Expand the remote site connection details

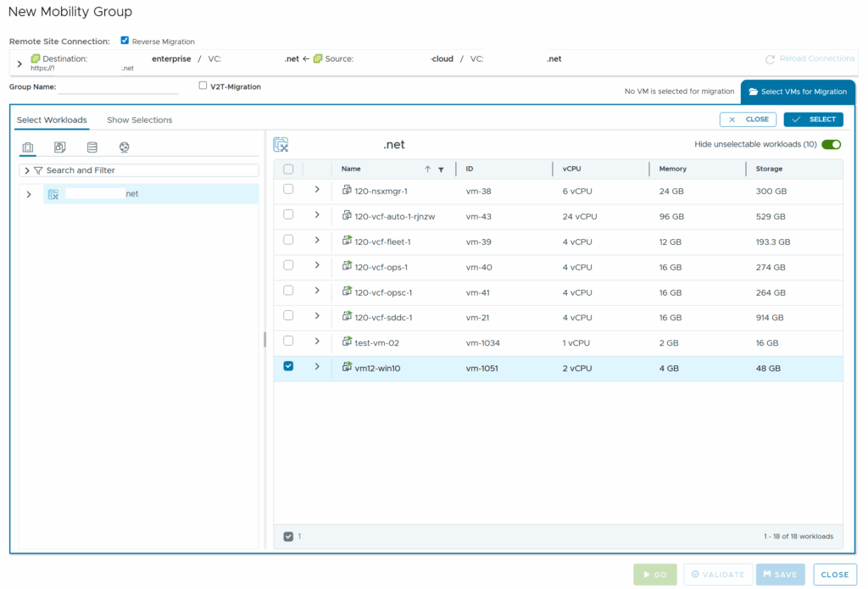point(19,64)
